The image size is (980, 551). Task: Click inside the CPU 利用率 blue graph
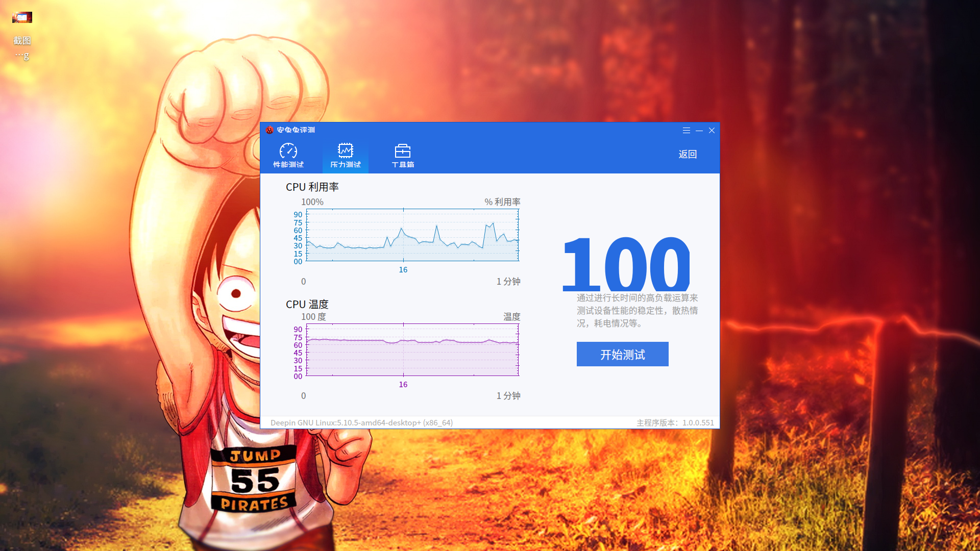tap(412, 235)
